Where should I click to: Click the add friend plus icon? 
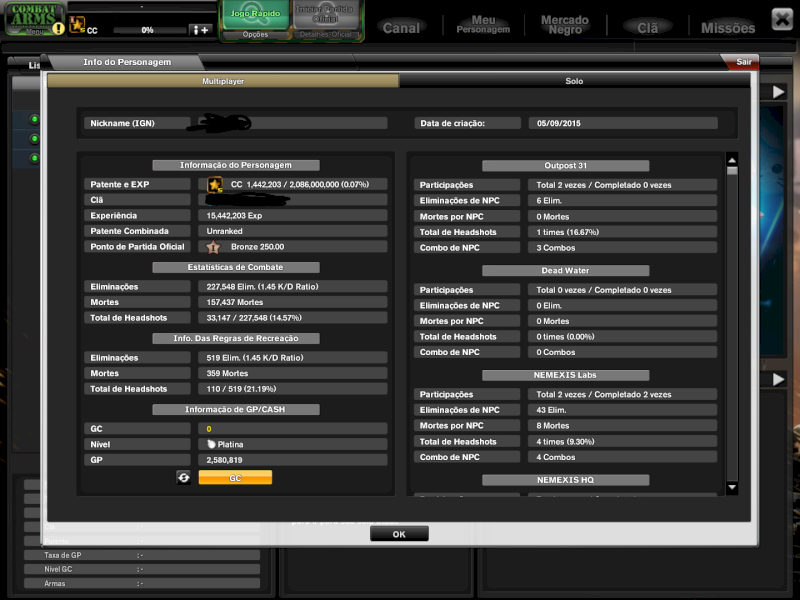(x=200, y=30)
